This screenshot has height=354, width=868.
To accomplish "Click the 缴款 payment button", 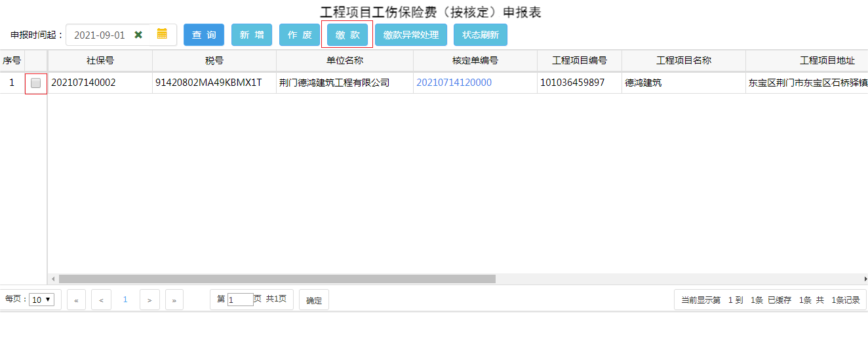I will 347,35.
